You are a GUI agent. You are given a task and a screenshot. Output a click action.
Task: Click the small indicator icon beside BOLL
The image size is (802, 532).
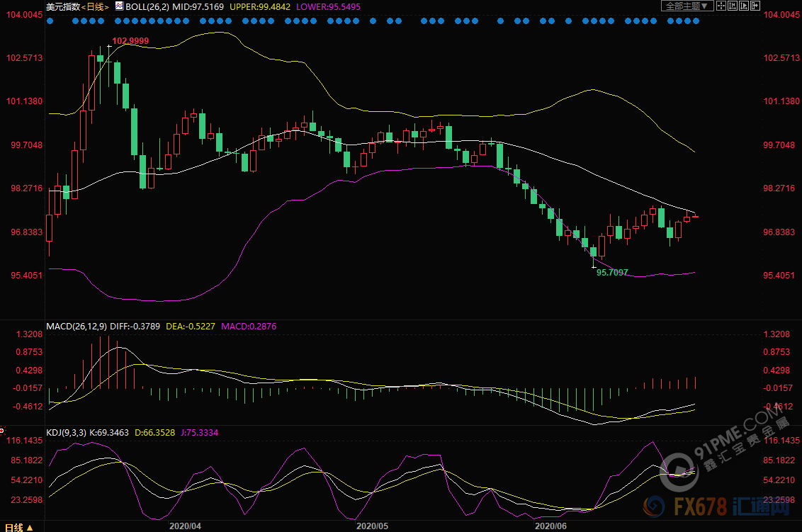[118, 6]
